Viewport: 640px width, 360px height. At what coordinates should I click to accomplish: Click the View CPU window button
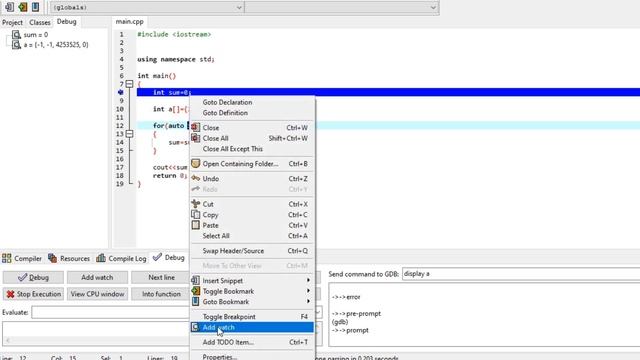click(x=97, y=294)
